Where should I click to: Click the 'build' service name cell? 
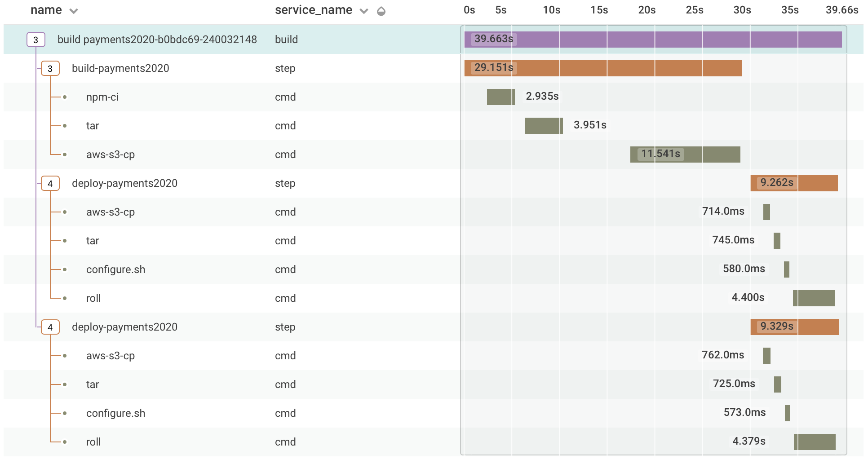point(286,40)
